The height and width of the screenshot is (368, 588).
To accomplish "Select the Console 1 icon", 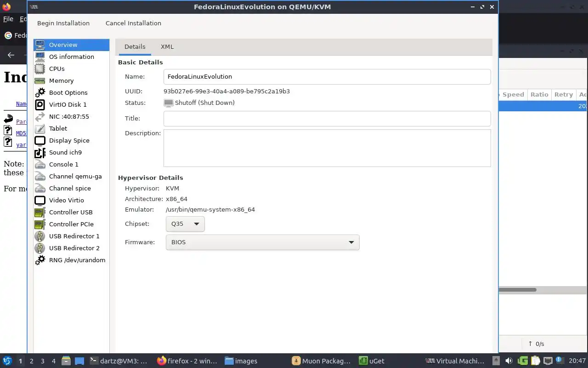I will pos(40,164).
